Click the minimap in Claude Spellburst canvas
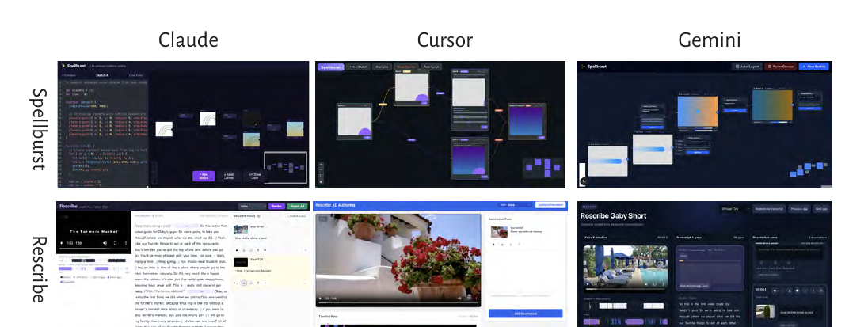 point(286,166)
